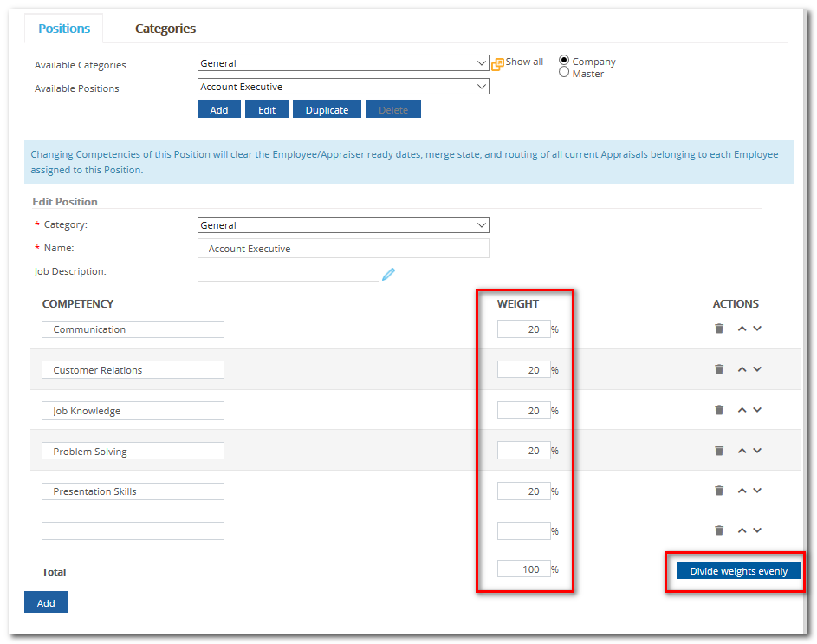Open the Available Categories dropdown
The height and width of the screenshot is (644, 817).
coord(343,63)
